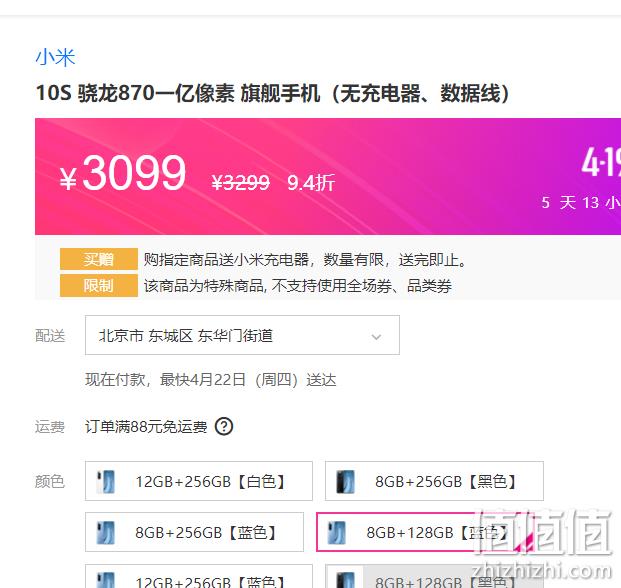Click the 买赠 promotion tag

99,259
